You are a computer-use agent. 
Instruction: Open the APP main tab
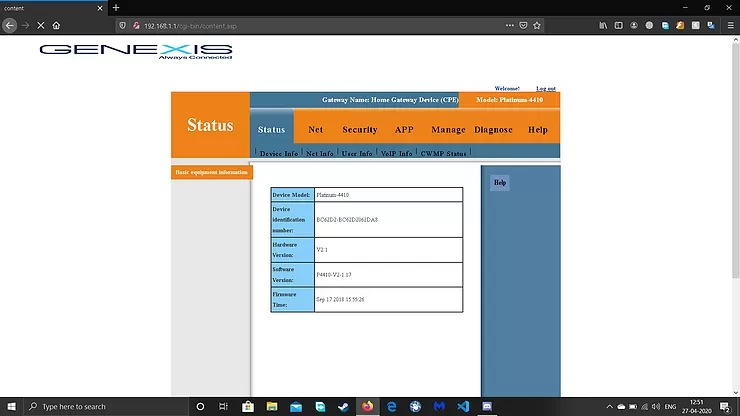point(404,129)
